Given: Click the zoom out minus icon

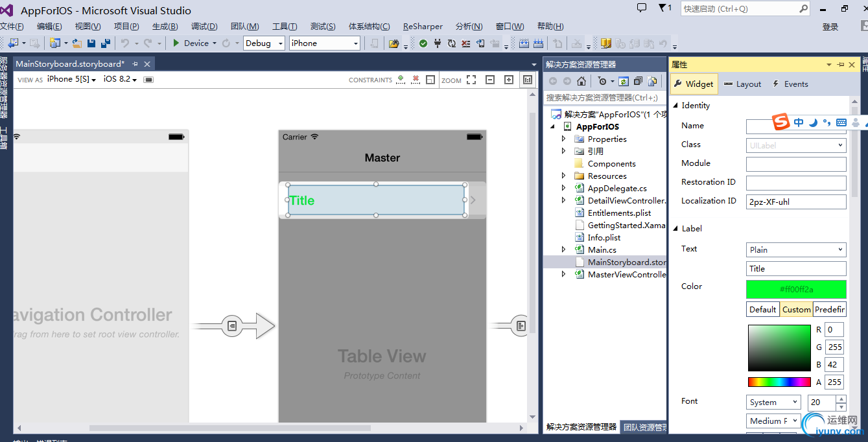Looking at the screenshot, I should click(490, 80).
